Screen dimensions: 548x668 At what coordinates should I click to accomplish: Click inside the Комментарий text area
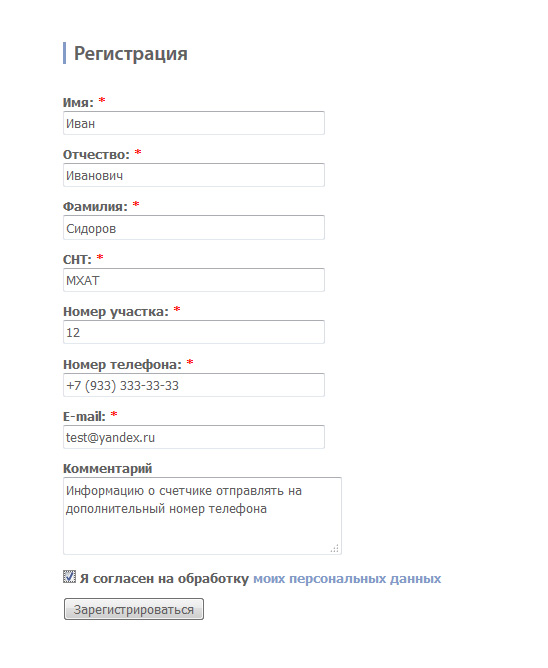(x=202, y=516)
